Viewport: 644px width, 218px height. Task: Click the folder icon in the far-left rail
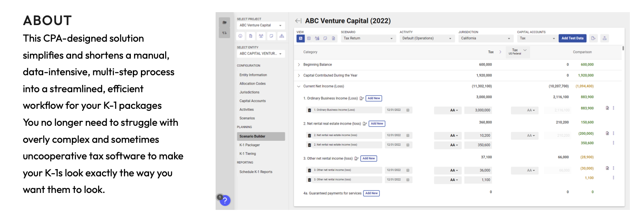click(x=224, y=23)
